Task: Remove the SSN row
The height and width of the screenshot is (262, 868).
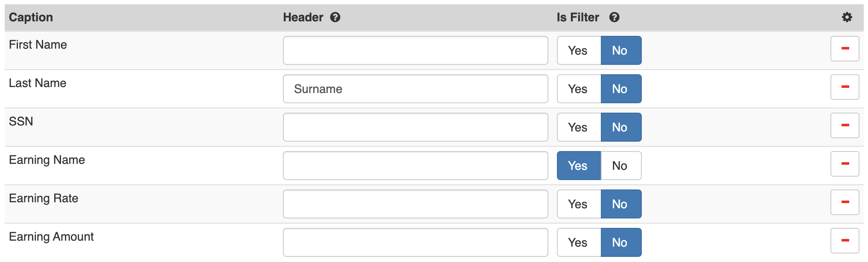Action: [x=845, y=125]
